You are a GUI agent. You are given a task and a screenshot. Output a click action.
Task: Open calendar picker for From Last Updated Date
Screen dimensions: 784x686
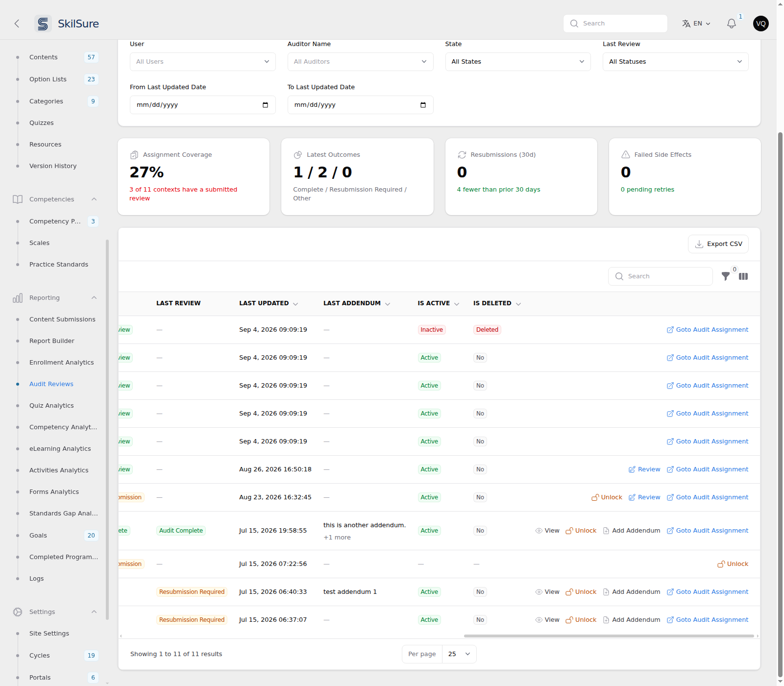[x=265, y=105]
